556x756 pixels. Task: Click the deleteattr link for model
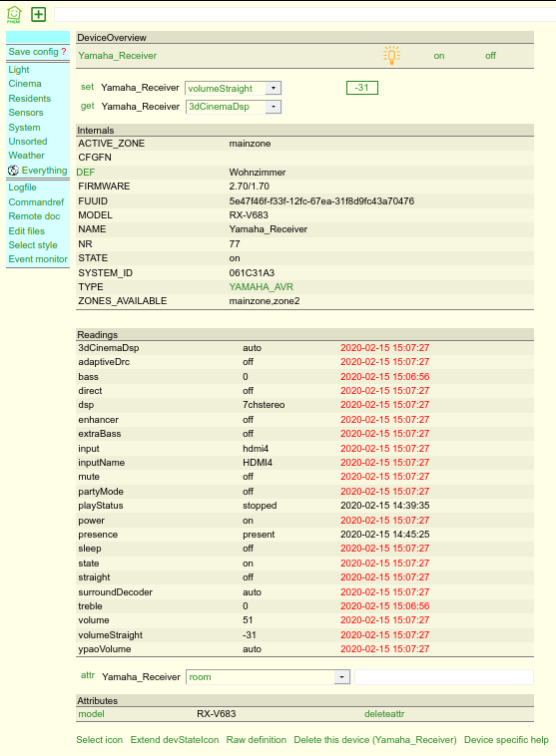[384, 714]
